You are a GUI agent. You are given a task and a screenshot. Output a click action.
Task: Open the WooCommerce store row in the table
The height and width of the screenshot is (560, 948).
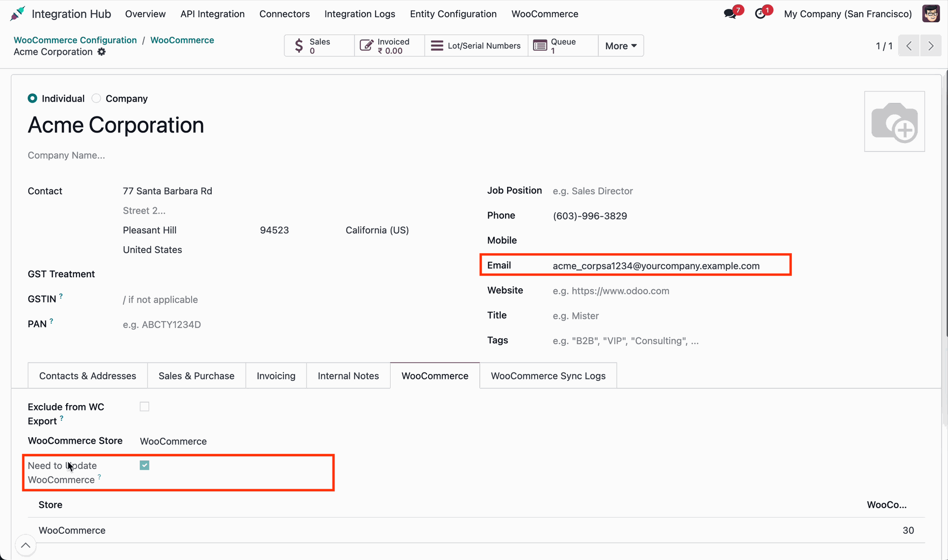476,530
